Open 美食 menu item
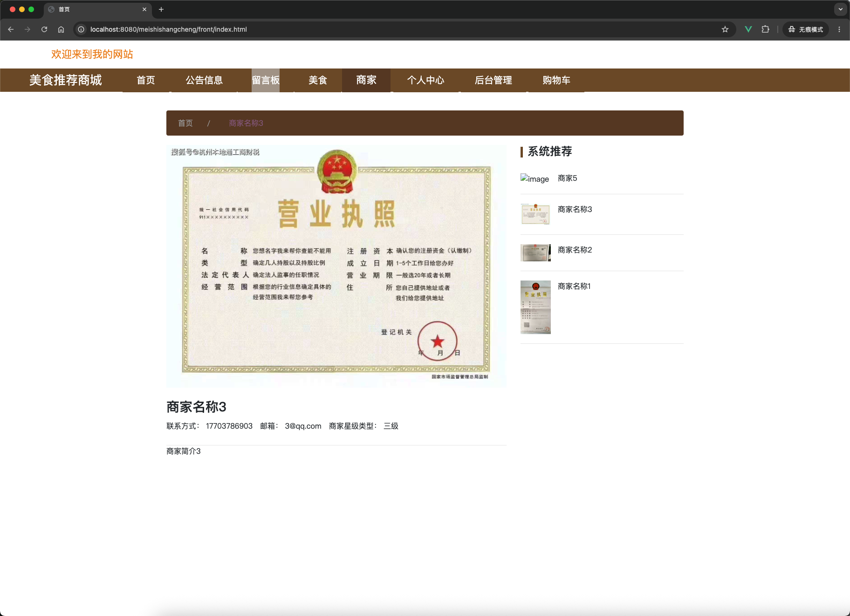 [318, 80]
